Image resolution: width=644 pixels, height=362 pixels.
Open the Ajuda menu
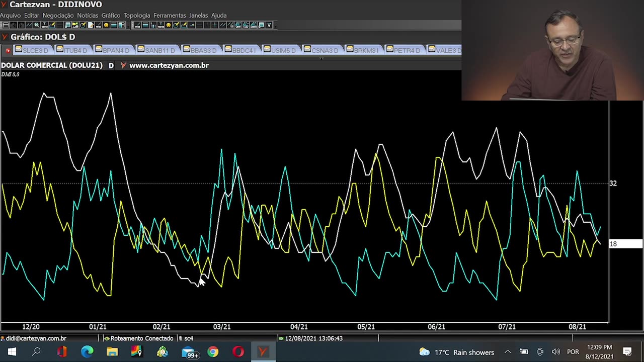(x=219, y=16)
